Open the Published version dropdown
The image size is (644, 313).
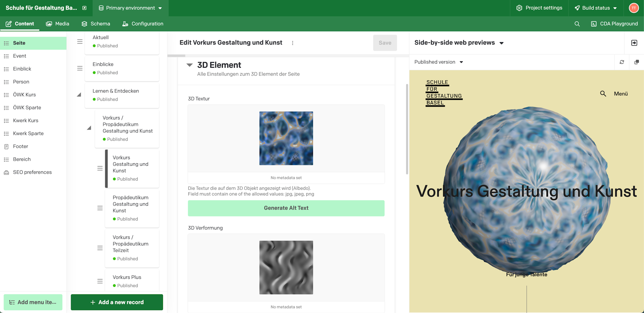pyautogui.click(x=439, y=62)
